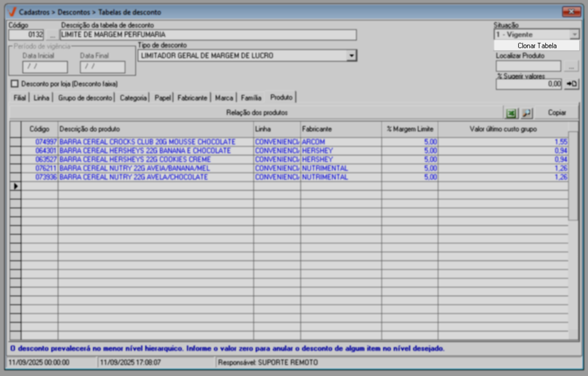Click Fabricante column header in grid
Viewport: 588px width, 376px height.
coord(341,129)
